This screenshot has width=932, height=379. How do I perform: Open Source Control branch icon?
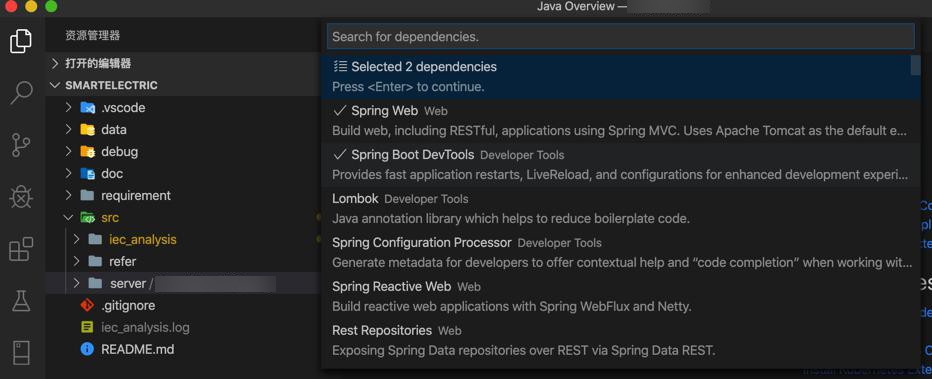[x=21, y=145]
